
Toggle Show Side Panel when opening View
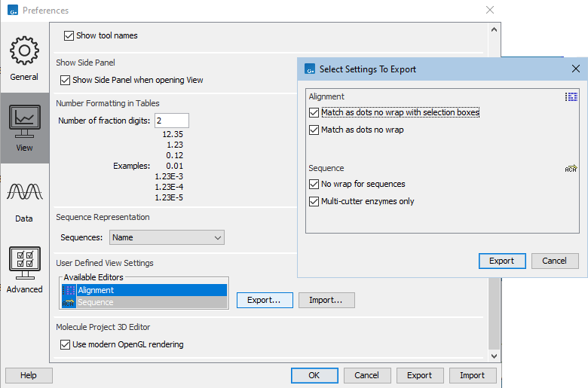tap(65, 80)
